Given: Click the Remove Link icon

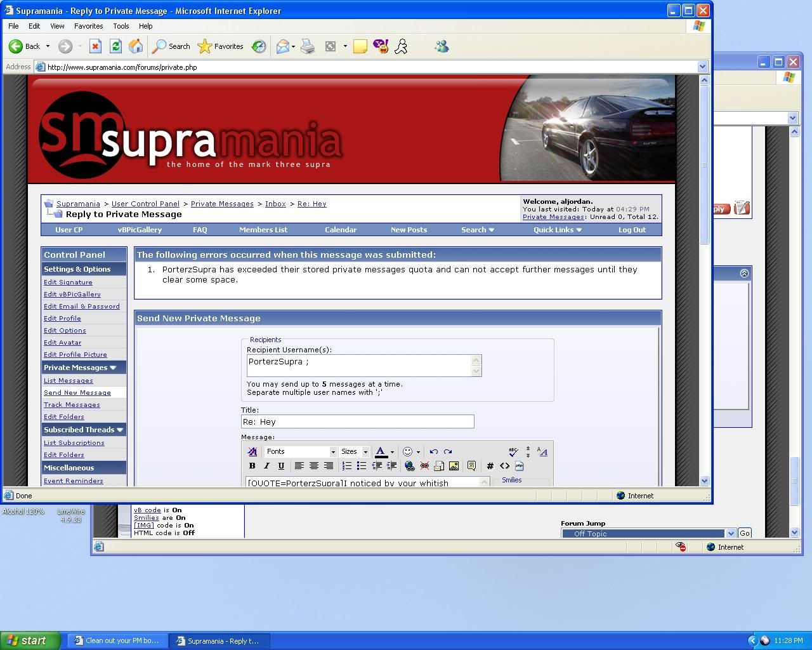Looking at the screenshot, I should pos(424,466).
